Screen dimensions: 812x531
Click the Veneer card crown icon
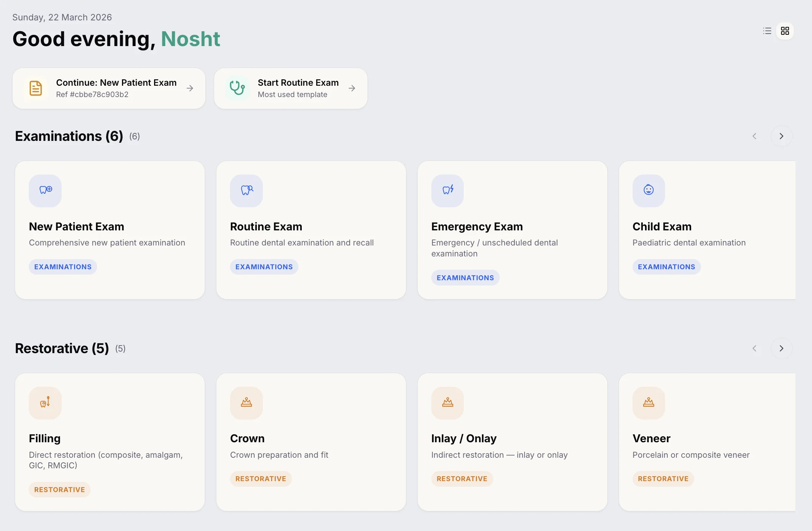click(648, 403)
